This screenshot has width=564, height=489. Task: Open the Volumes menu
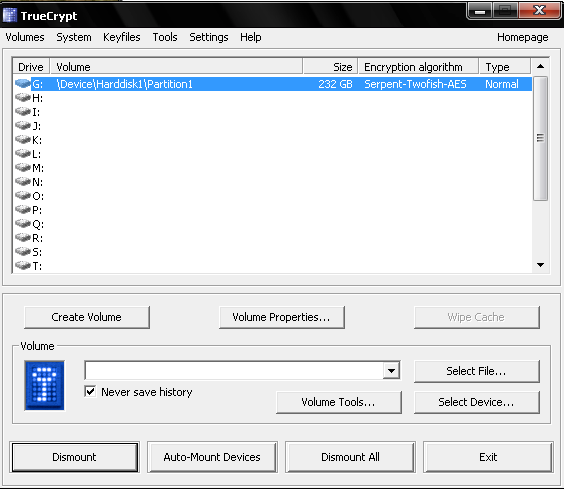coord(25,37)
